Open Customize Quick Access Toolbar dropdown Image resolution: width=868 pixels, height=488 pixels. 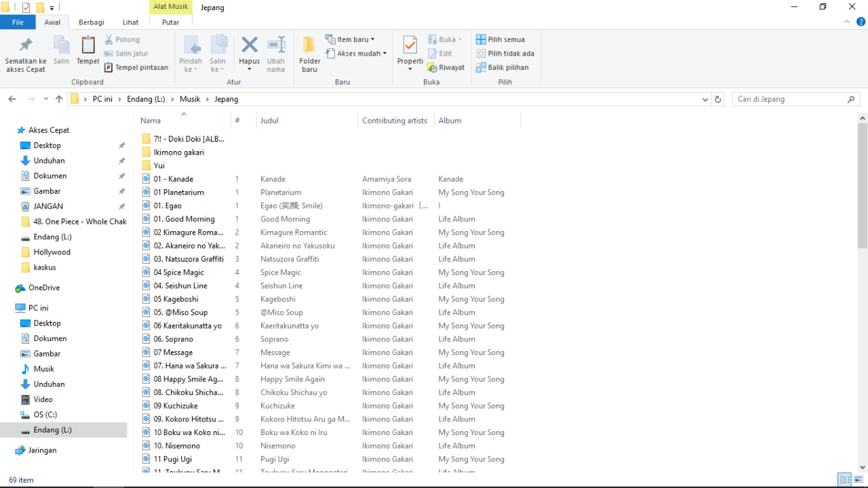coord(52,8)
